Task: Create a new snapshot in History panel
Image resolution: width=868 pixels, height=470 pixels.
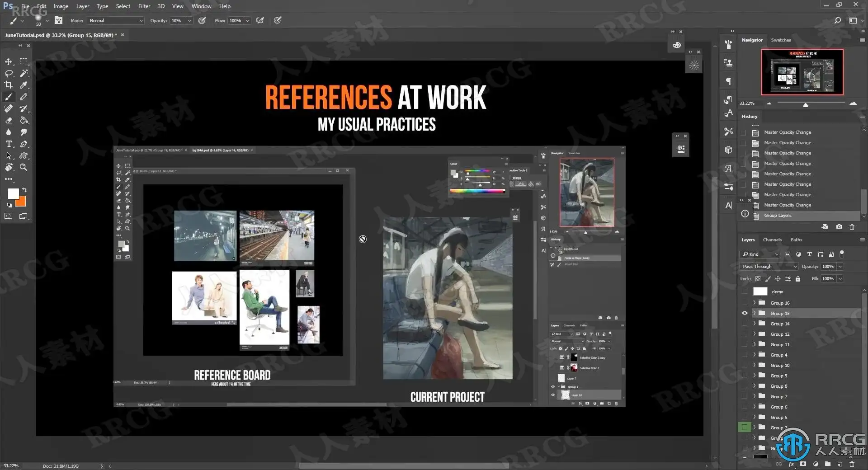Action: point(839,227)
